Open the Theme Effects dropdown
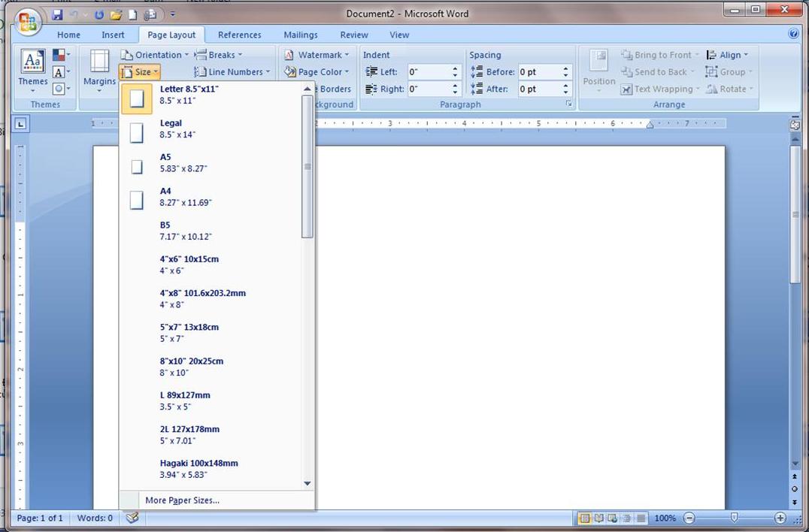 click(x=62, y=89)
